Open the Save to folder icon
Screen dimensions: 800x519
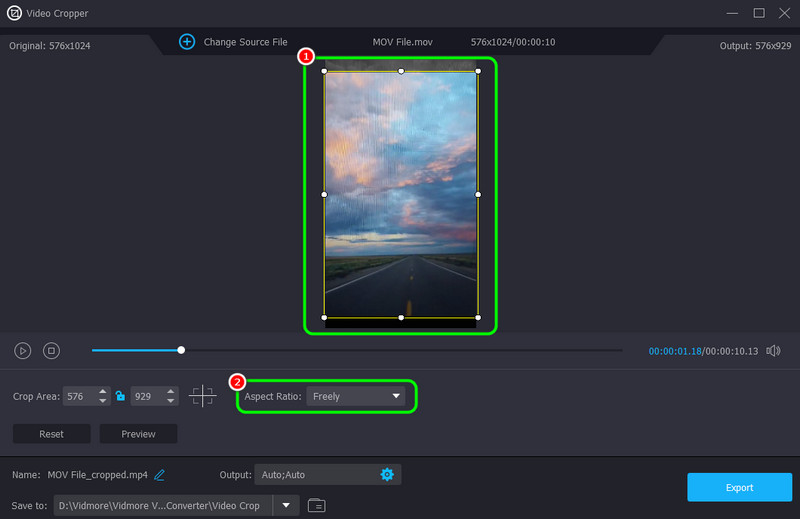(316, 505)
